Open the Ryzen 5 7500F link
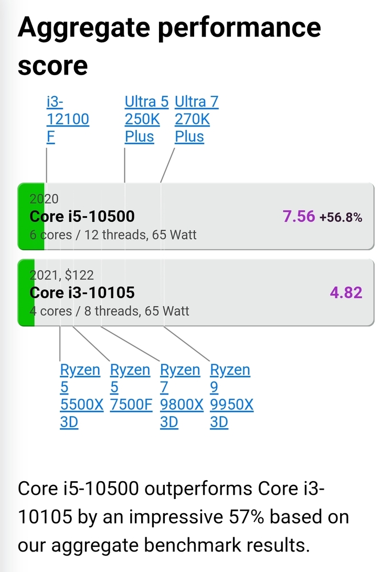 (131, 387)
